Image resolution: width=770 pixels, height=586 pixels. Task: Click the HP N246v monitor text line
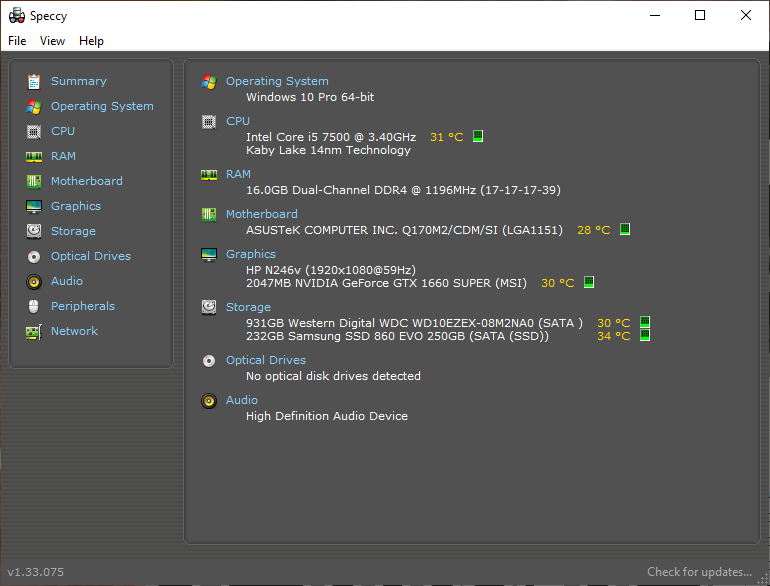coord(331,270)
